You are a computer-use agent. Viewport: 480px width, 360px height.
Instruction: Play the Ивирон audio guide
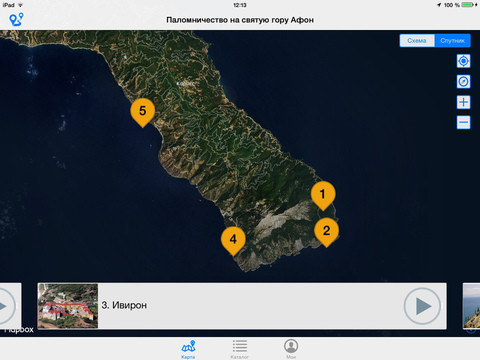[422, 306]
